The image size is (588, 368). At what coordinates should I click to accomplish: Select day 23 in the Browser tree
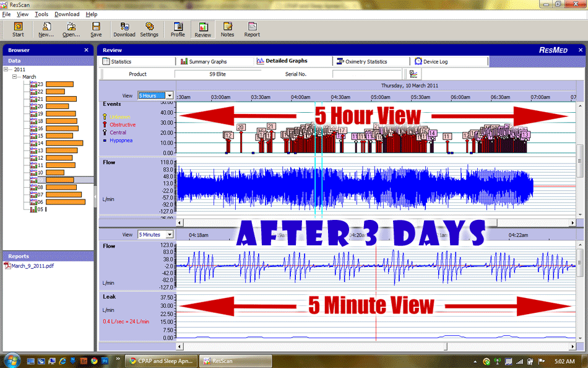point(40,84)
